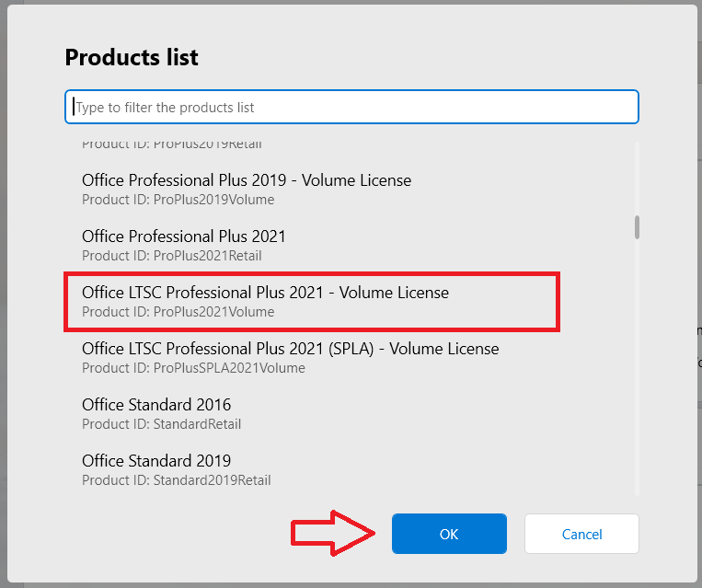Focus the products filter text field
This screenshot has height=588, width=702.
[351, 107]
